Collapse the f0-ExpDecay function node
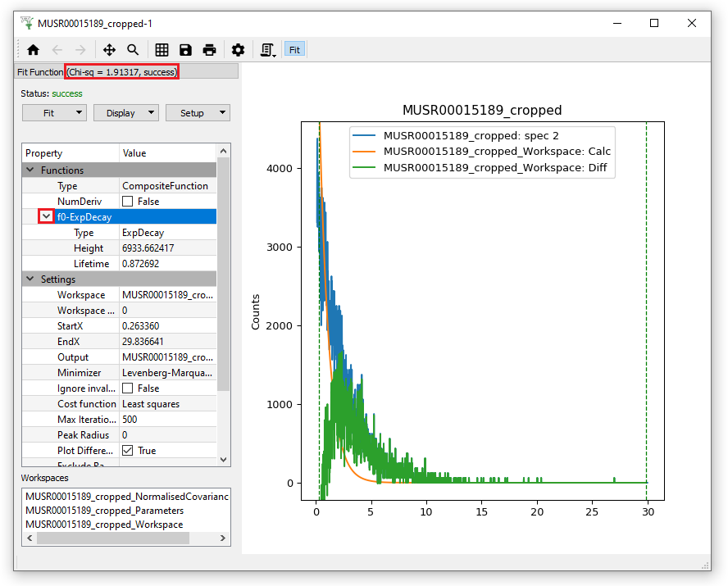 pyautogui.click(x=47, y=217)
